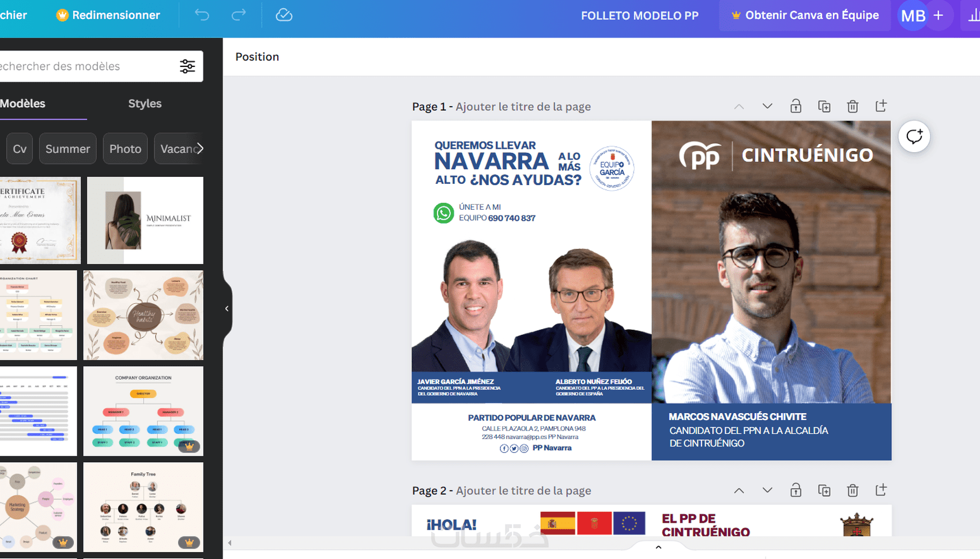The image size is (980, 559).
Task: Redo the last action
Action: (x=239, y=15)
